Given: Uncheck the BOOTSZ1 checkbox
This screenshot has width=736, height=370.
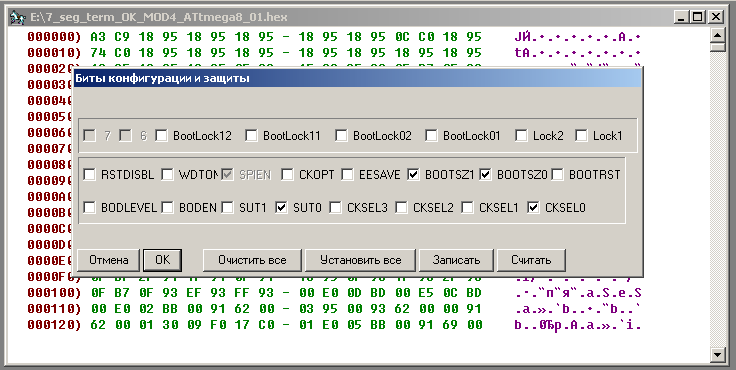Looking at the screenshot, I should click(x=414, y=175).
